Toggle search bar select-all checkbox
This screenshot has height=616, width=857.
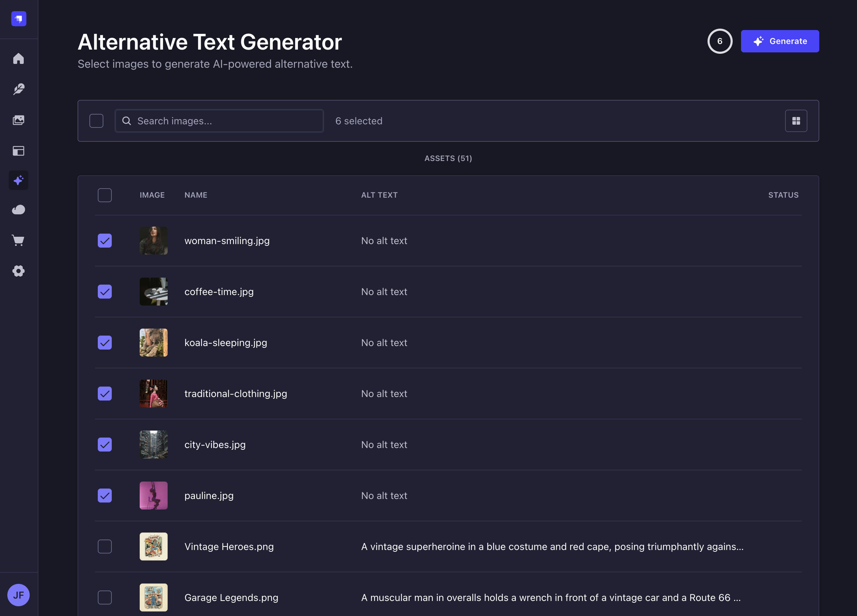[96, 121]
